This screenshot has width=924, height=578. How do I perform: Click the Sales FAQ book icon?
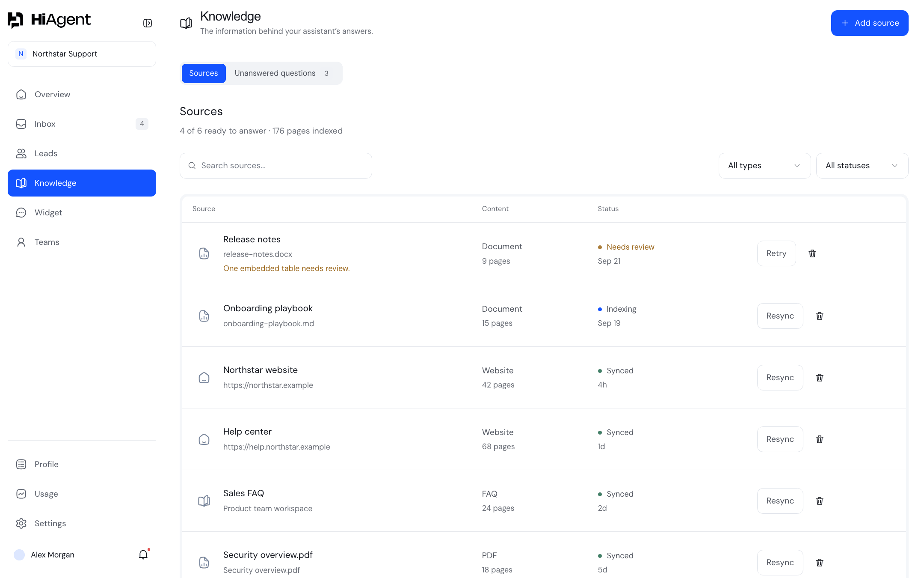coord(204,501)
